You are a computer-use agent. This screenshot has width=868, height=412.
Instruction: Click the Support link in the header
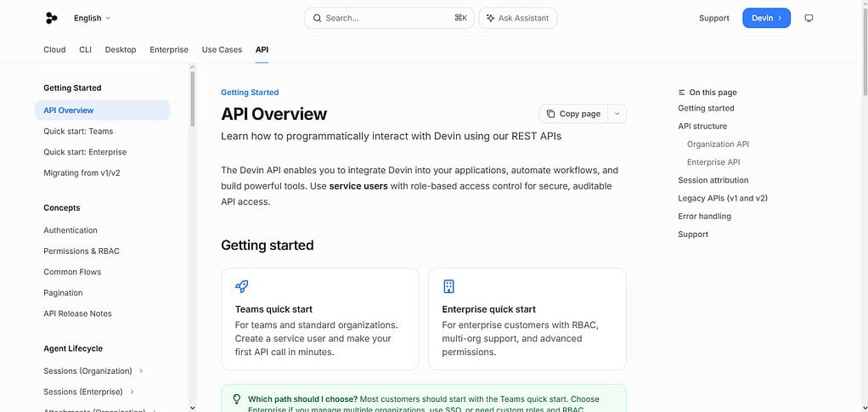click(713, 19)
